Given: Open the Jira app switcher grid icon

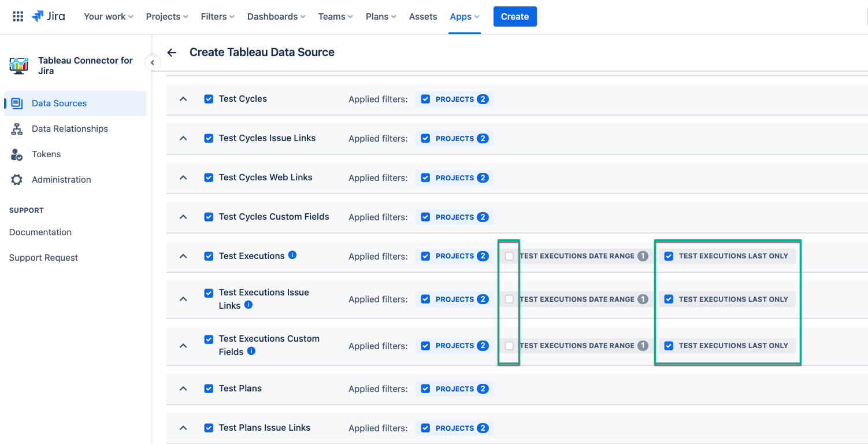Looking at the screenshot, I should click(18, 16).
